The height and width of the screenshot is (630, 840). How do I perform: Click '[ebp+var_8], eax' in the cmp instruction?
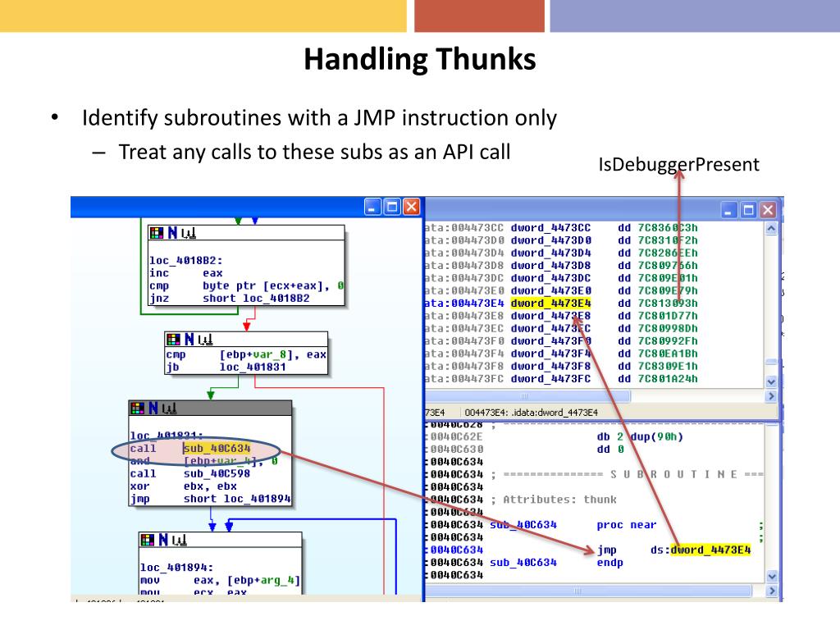pyautogui.click(x=272, y=354)
